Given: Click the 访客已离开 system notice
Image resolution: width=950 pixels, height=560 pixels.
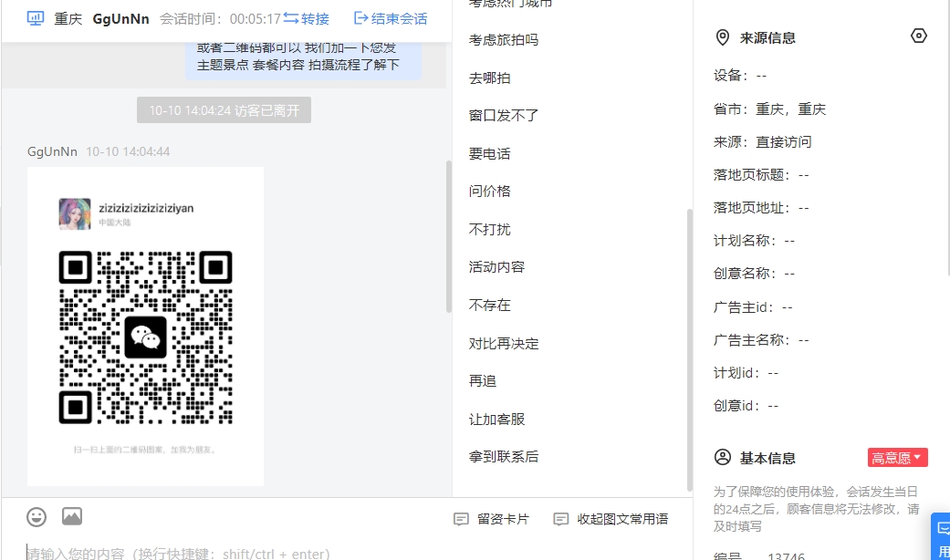Looking at the screenshot, I should (x=224, y=110).
